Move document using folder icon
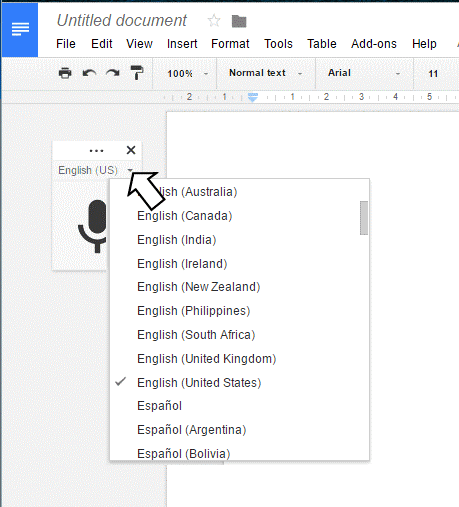 click(x=239, y=21)
